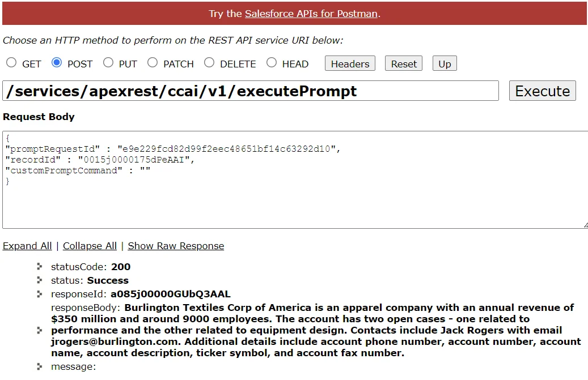
Task: Select the HEAD radio option
Action: pyautogui.click(x=272, y=63)
